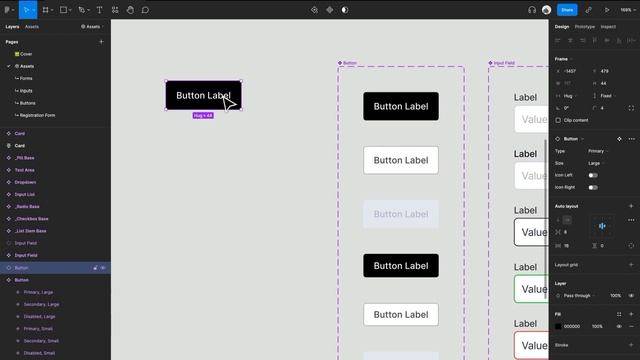Add a stroke with plus icon
Viewport: 640px width, 360px height.
click(x=631, y=345)
